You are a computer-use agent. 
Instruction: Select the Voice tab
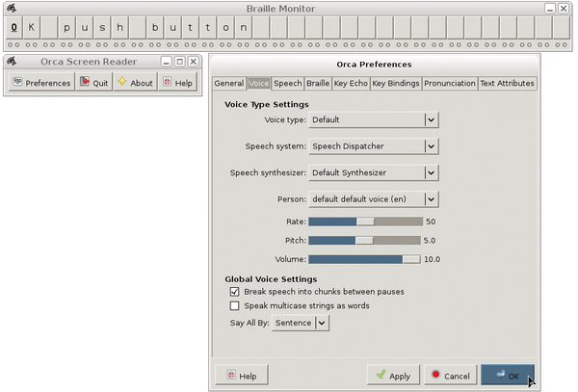tap(258, 83)
